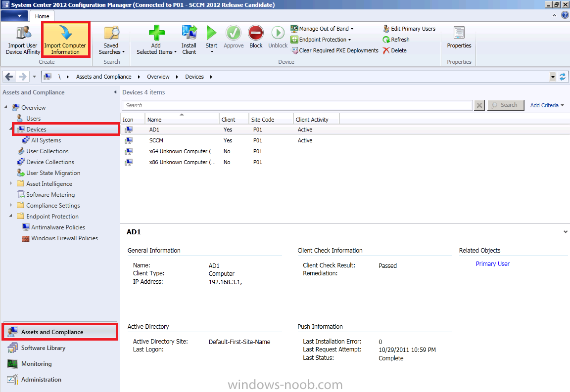The width and height of the screenshot is (570, 392).
Task: Expand the Compliance Settings folder
Action: pos(11,205)
